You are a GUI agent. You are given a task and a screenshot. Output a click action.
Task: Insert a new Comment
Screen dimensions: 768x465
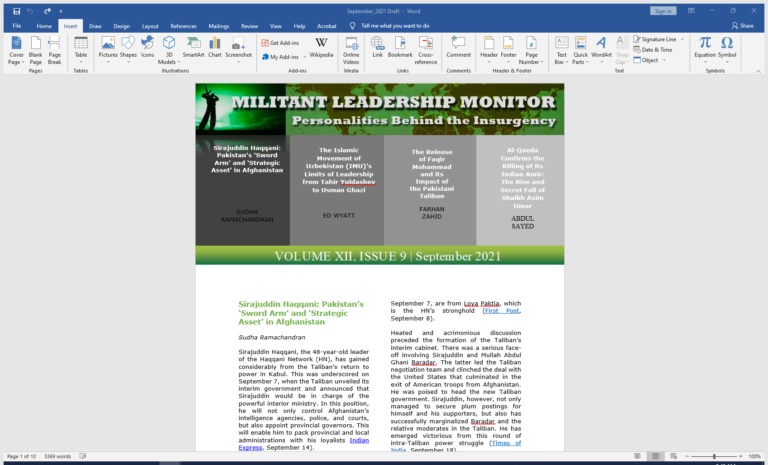pos(458,47)
